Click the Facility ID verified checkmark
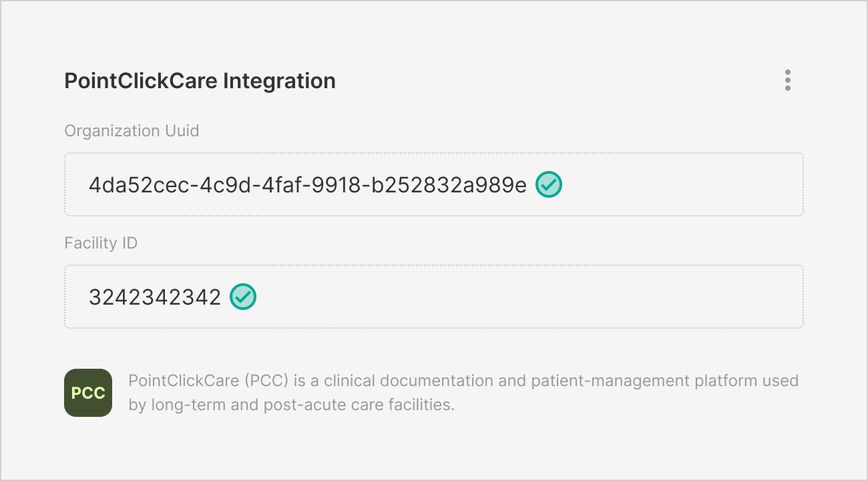 click(243, 297)
